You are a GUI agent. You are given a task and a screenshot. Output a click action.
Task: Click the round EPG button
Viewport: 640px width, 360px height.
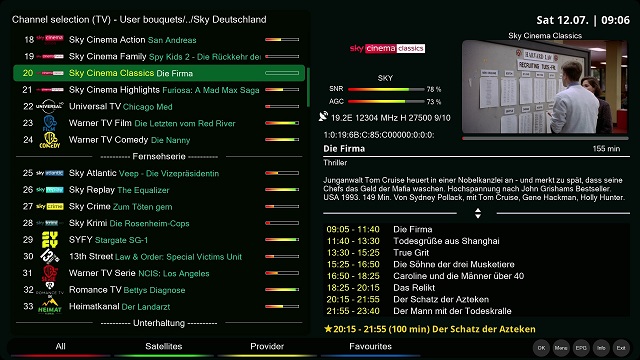[x=581, y=348]
